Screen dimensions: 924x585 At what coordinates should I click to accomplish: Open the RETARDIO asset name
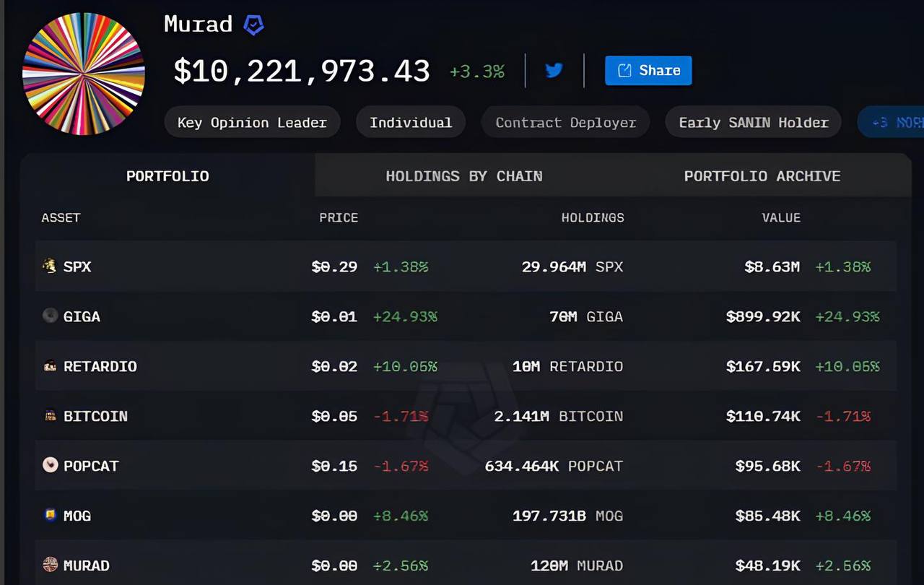tap(100, 366)
